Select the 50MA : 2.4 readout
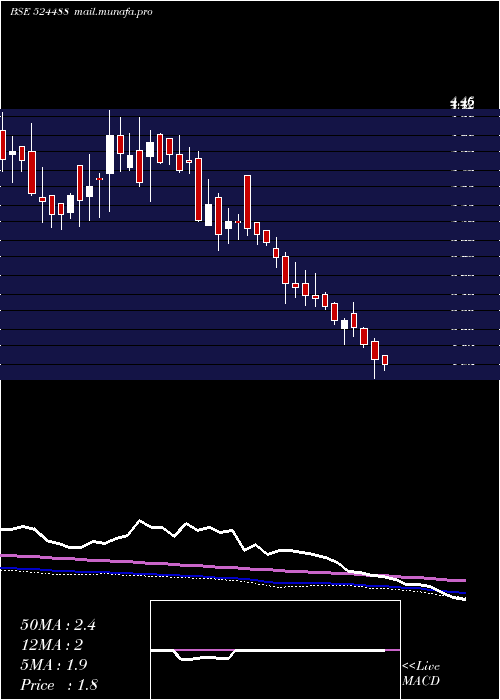The height and width of the screenshot is (700, 500). click(58, 625)
